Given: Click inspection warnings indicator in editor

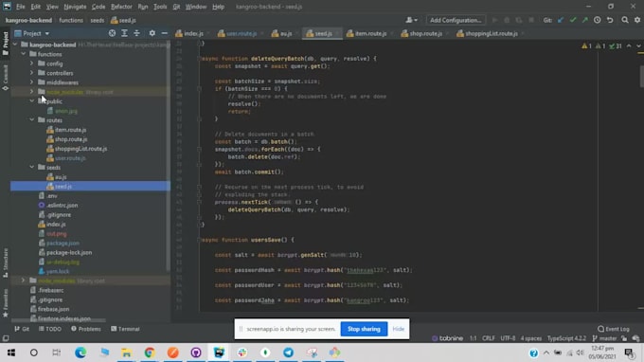Looking at the screenshot, I should (601, 46).
